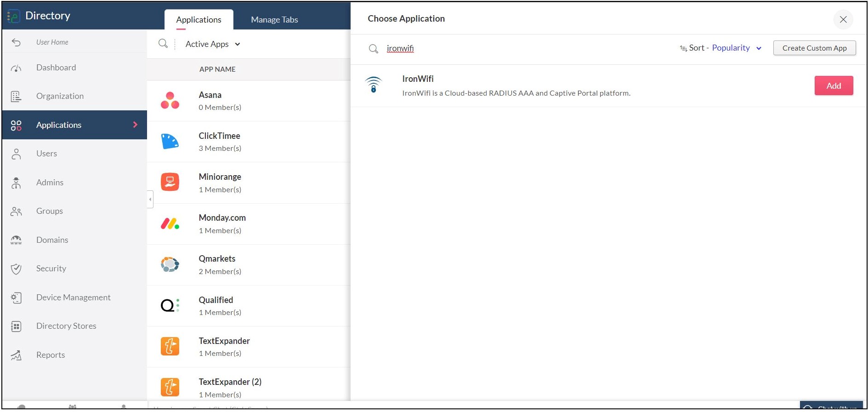Click the Qmarkets app logo
The width and height of the screenshot is (868, 412).
(x=170, y=264)
